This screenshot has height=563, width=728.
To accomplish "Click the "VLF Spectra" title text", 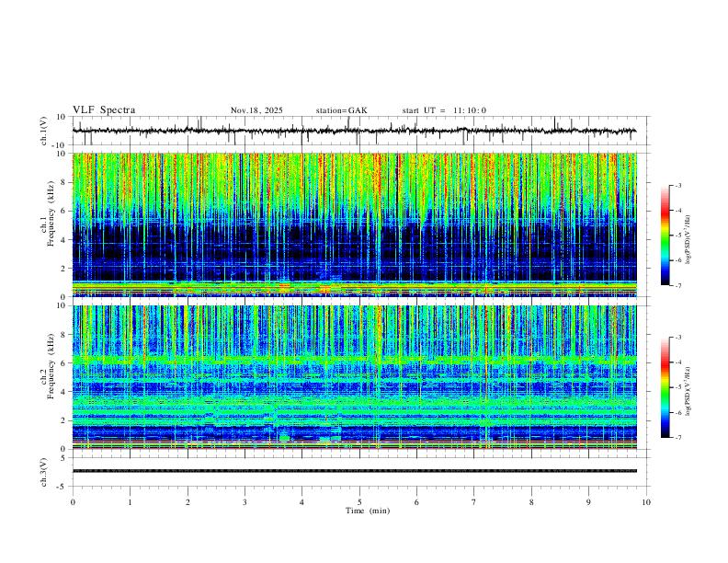I will (x=104, y=110).
